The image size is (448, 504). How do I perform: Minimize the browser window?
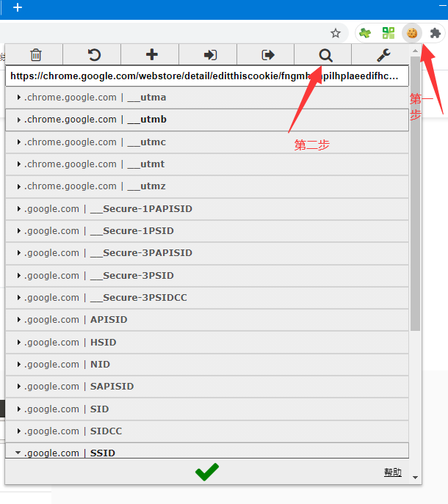pos(443,5)
